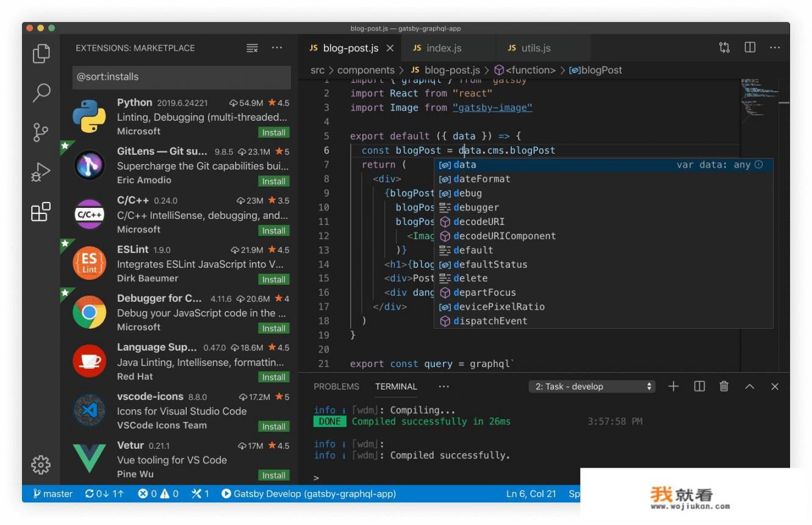
Task: Choose 'dispatchEvent' suggestion
Action: coord(603,321)
